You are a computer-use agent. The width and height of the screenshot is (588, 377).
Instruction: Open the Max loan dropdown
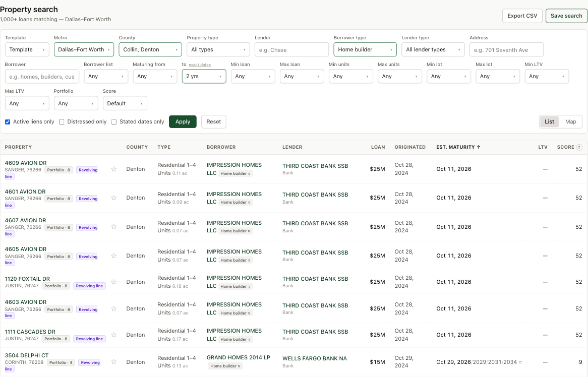pyautogui.click(x=302, y=76)
